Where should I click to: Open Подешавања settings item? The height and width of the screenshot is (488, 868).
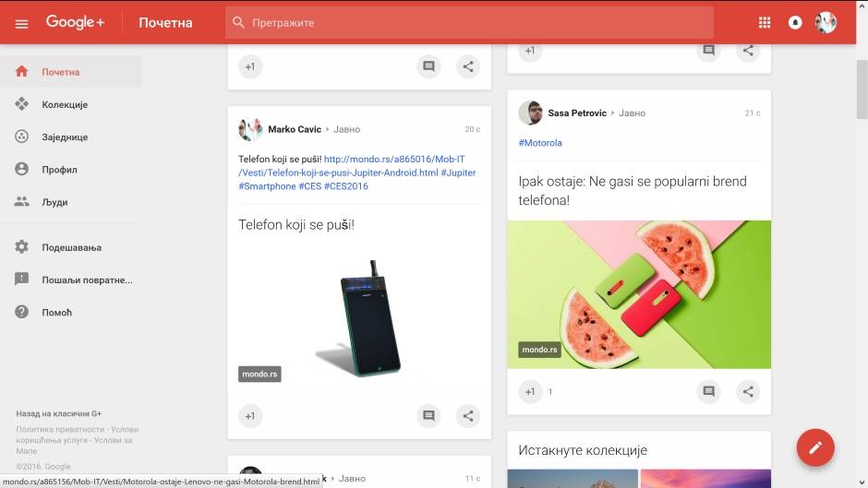pyautogui.click(x=71, y=247)
